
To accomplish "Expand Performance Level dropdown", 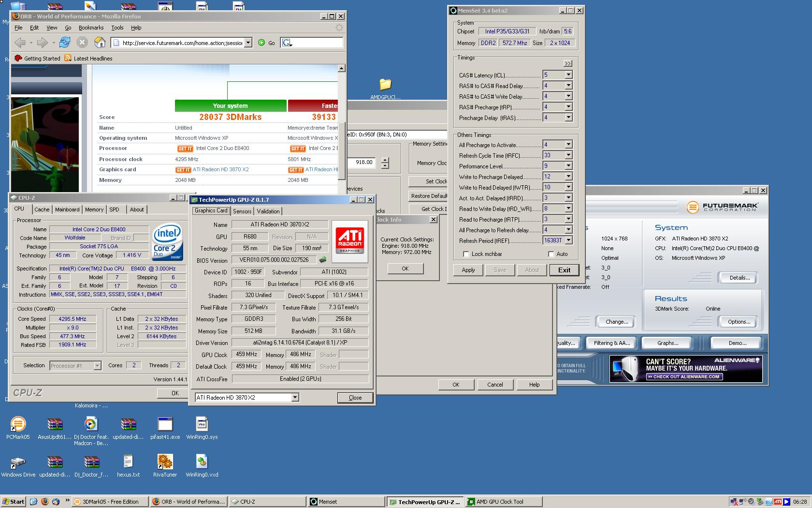I will click(x=568, y=166).
